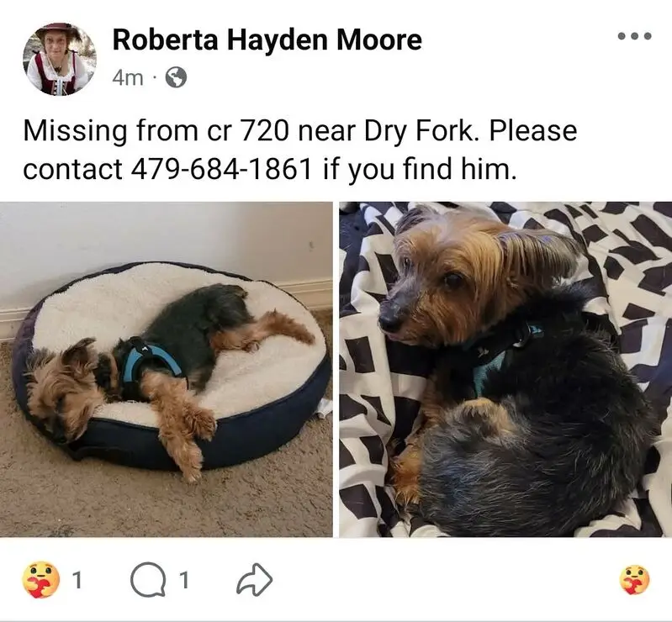Image resolution: width=672 pixels, height=622 pixels.
Task: Tap the care react button at bottom right
Action: pos(635,580)
